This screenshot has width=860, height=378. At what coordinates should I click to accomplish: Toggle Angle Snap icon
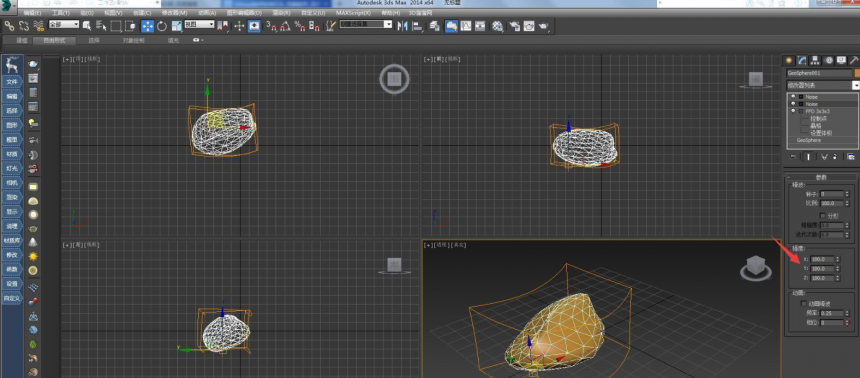285,25
